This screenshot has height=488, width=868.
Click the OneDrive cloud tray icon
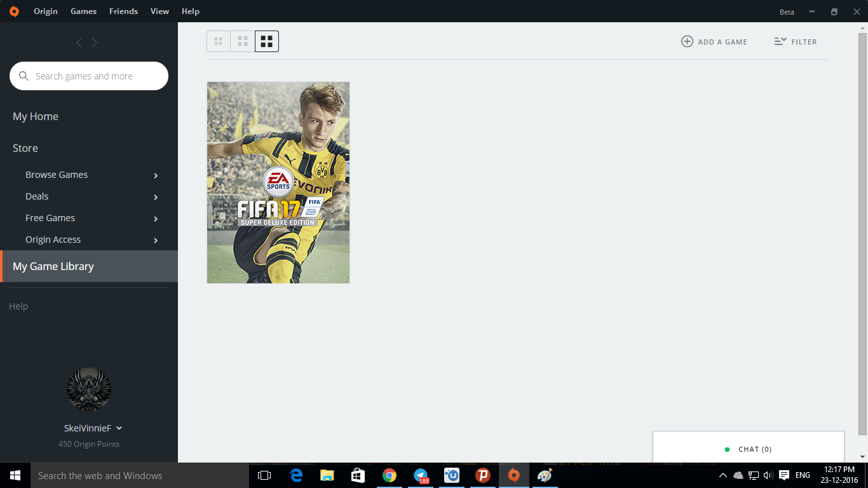[x=738, y=475]
